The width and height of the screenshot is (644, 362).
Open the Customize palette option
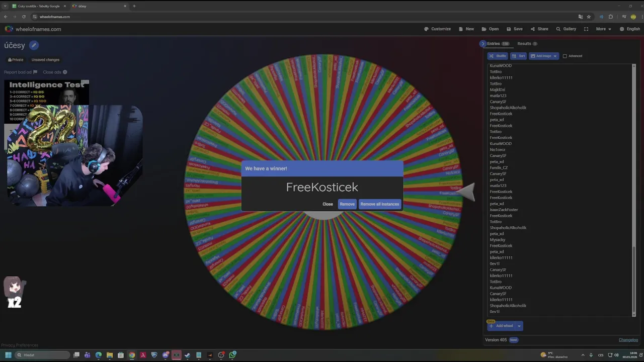click(437, 29)
